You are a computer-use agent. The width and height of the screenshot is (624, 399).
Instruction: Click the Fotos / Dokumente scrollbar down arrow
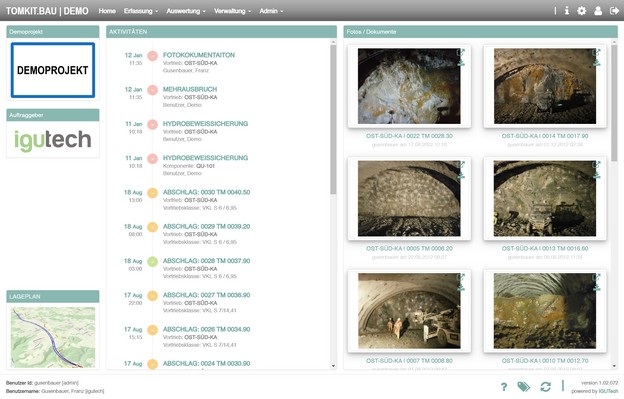[614, 366]
